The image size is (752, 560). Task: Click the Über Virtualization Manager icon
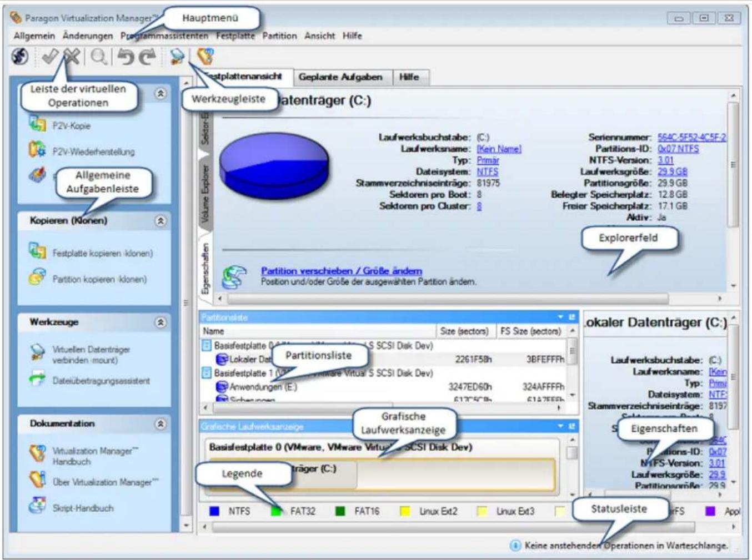point(37,480)
